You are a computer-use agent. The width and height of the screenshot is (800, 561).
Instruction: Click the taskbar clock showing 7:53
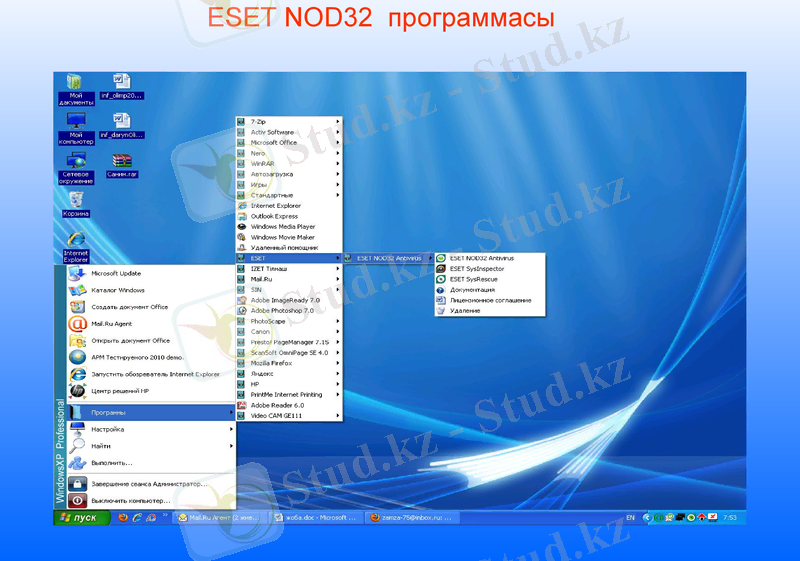tap(730, 517)
